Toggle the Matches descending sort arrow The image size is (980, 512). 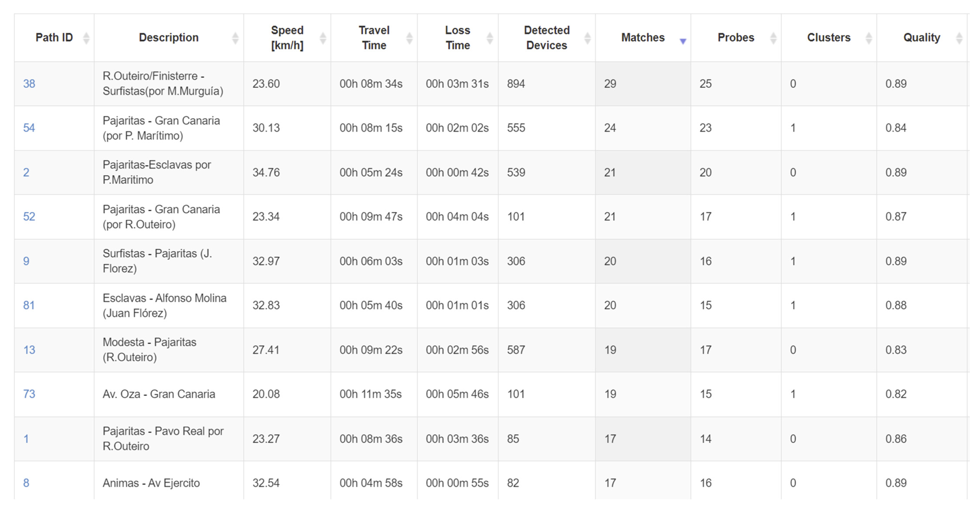pyautogui.click(x=683, y=41)
